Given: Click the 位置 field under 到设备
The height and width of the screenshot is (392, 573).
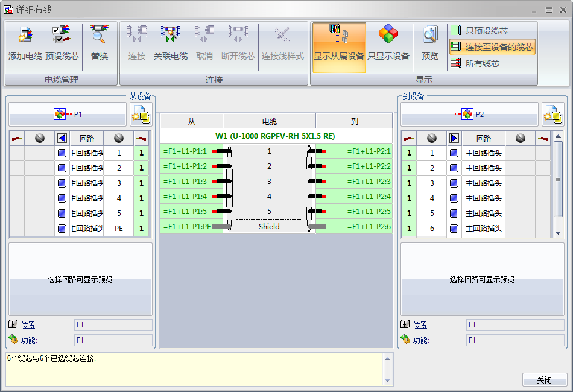Looking at the screenshot, I should (514, 325).
